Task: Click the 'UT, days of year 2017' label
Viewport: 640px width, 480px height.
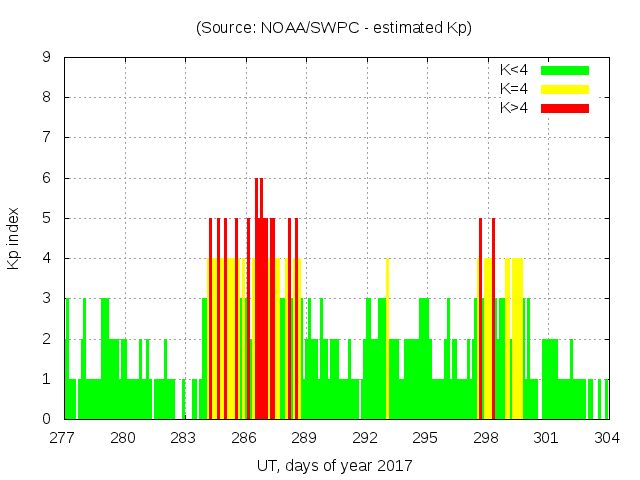Action: click(334, 465)
